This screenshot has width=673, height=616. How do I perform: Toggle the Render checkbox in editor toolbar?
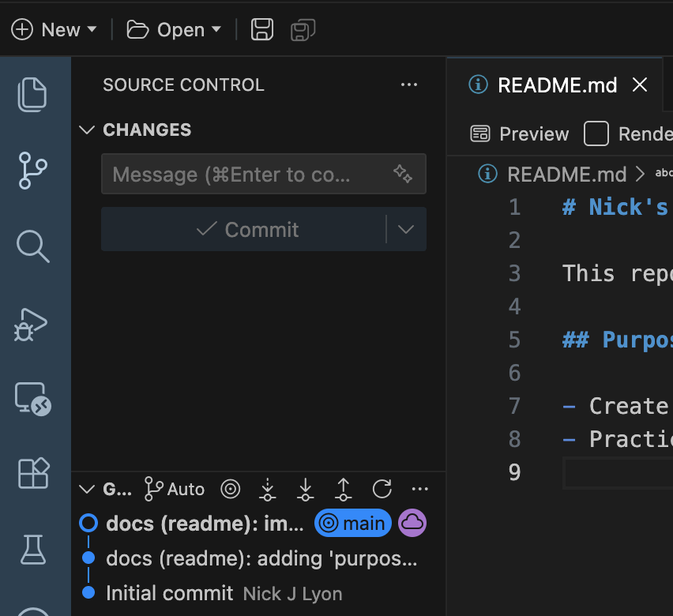pos(596,133)
